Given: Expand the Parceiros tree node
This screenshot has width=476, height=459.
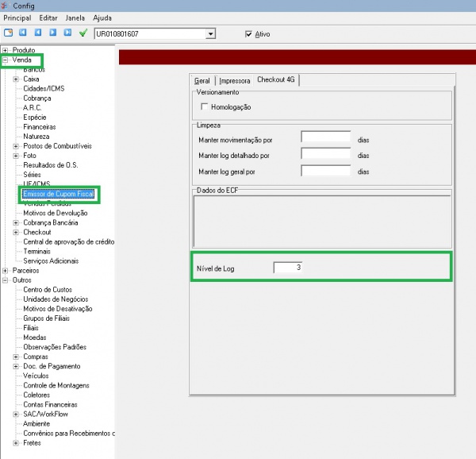Looking at the screenshot, I should [6, 270].
